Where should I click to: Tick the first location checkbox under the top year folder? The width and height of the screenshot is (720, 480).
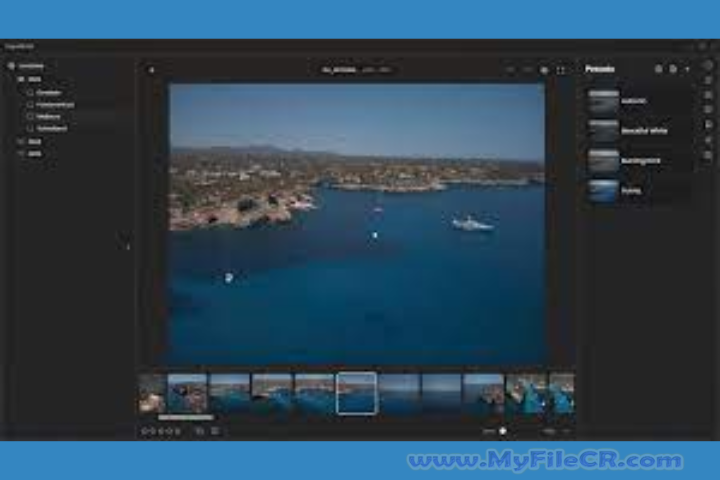point(30,93)
